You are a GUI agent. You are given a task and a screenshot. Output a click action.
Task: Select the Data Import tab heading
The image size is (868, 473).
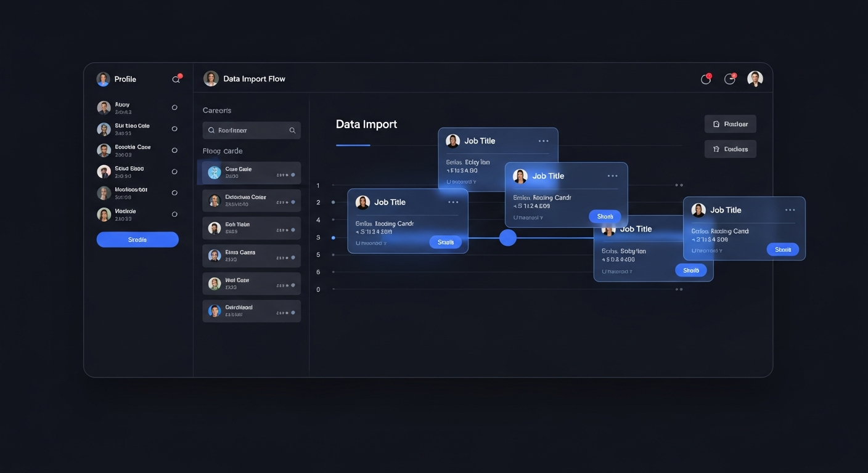coord(366,124)
